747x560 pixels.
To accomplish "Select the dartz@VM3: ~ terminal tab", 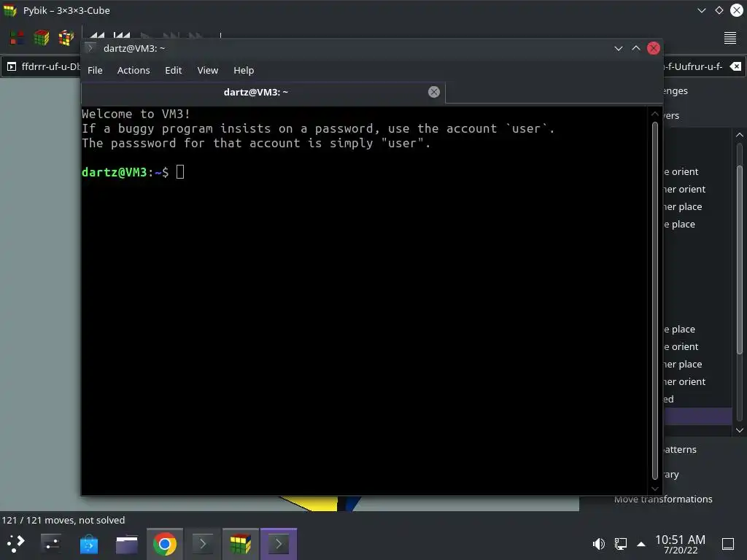I will click(263, 93).
